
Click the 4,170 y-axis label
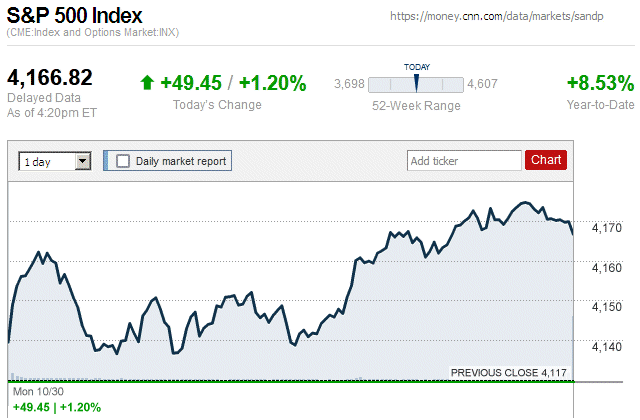tap(608, 228)
